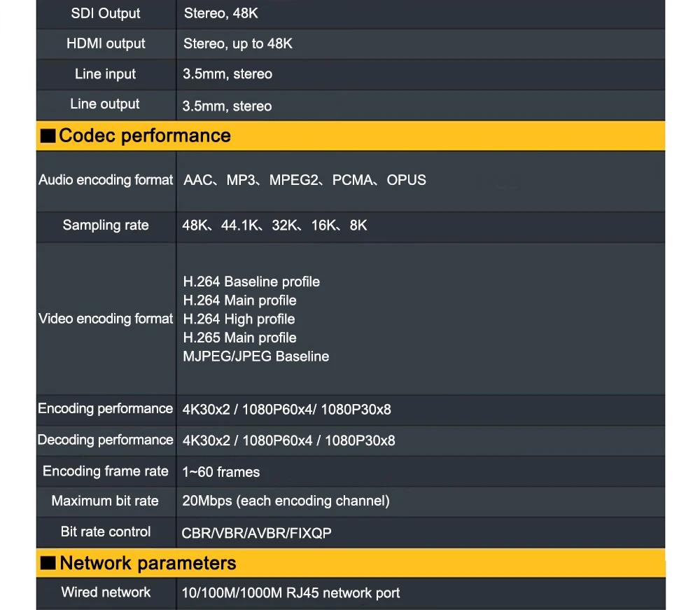Select the Network parameters section header
Image resolution: width=700 pixels, height=610 pixels.
click(148, 563)
